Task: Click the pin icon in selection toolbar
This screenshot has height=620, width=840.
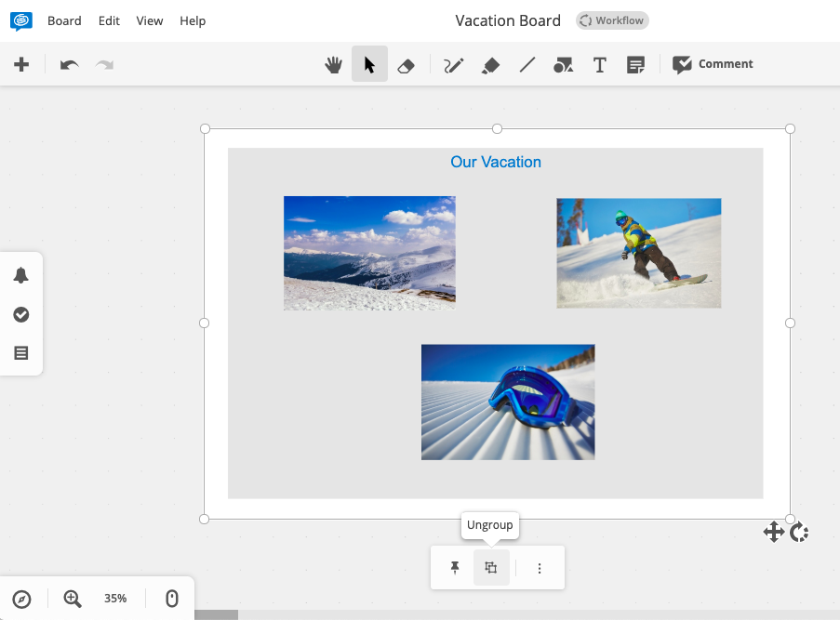Action: click(x=455, y=568)
